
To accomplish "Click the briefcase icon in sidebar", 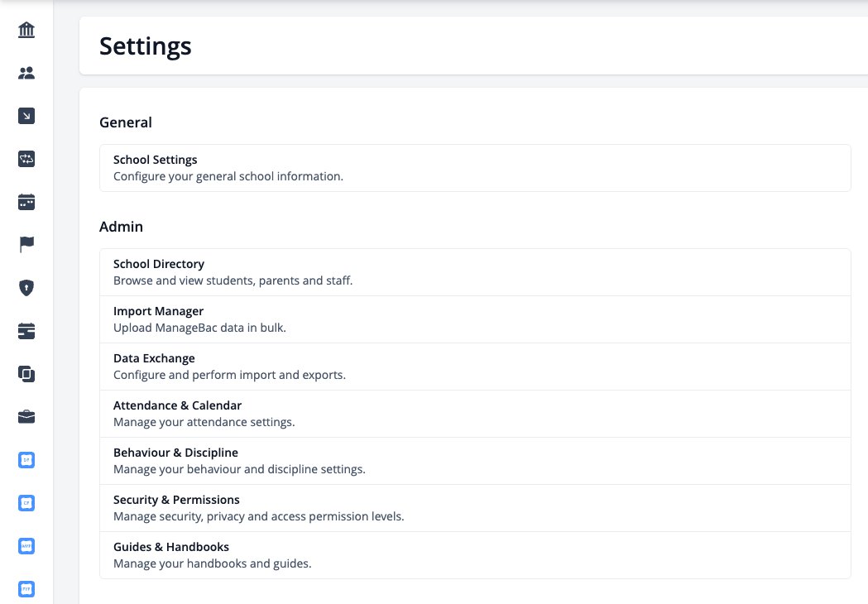I will pos(26,416).
